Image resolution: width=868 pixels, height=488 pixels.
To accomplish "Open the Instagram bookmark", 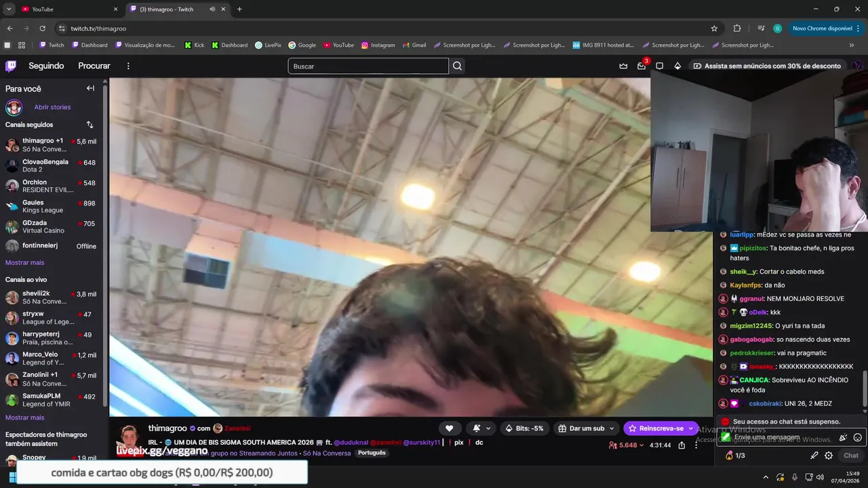I will tap(378, 45).
